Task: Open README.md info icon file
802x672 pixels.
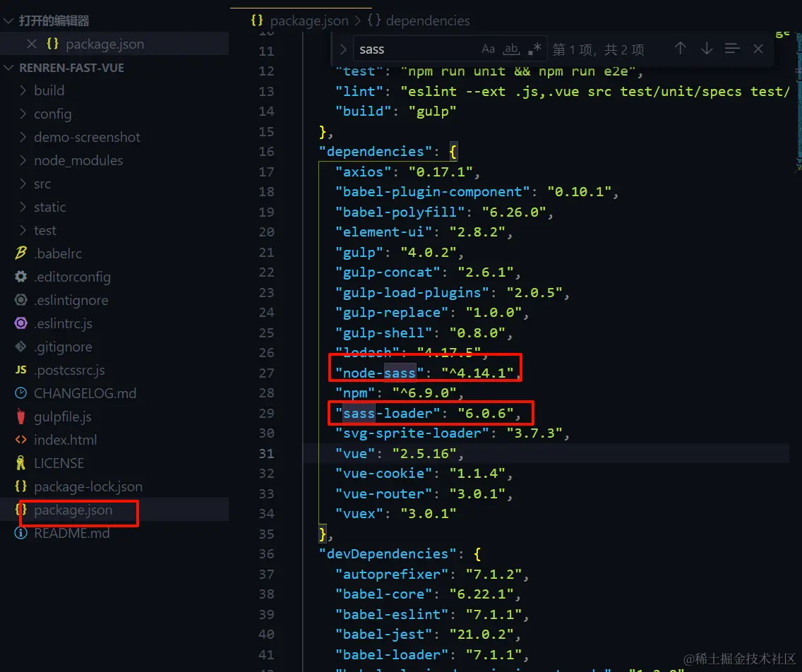Action: point(21,533)
